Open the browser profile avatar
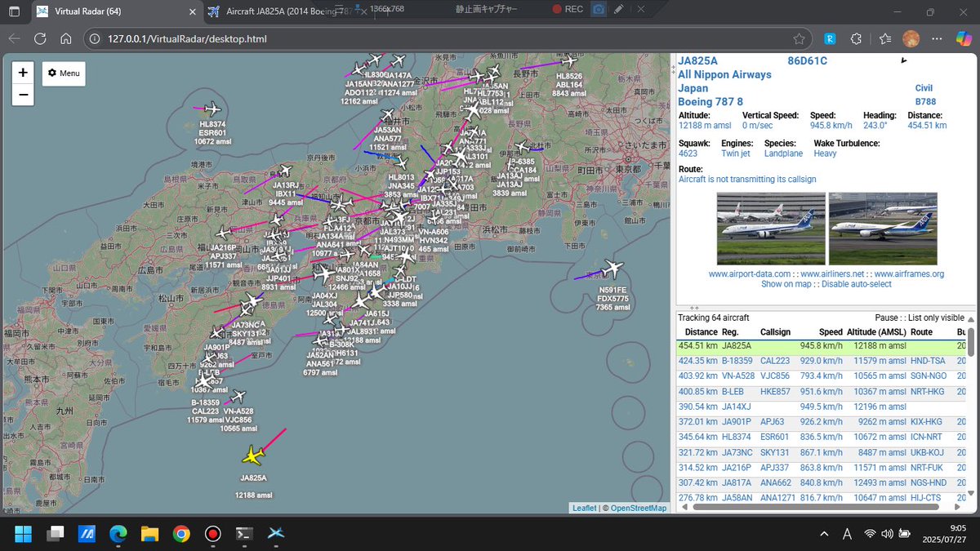The image size is (980, 551). click(911, 38)
